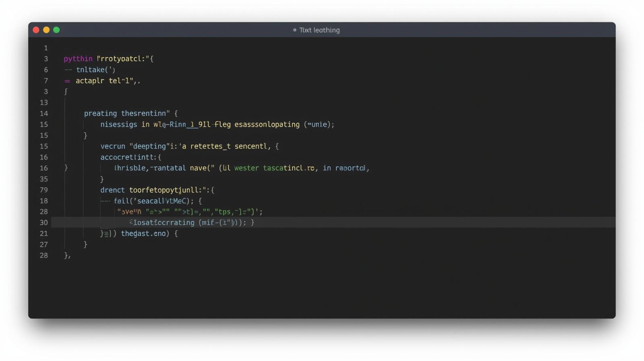Click the identifier "toorfetopoytjunll"
This screenshot has width=644, height=361.
tap(164, 190)
